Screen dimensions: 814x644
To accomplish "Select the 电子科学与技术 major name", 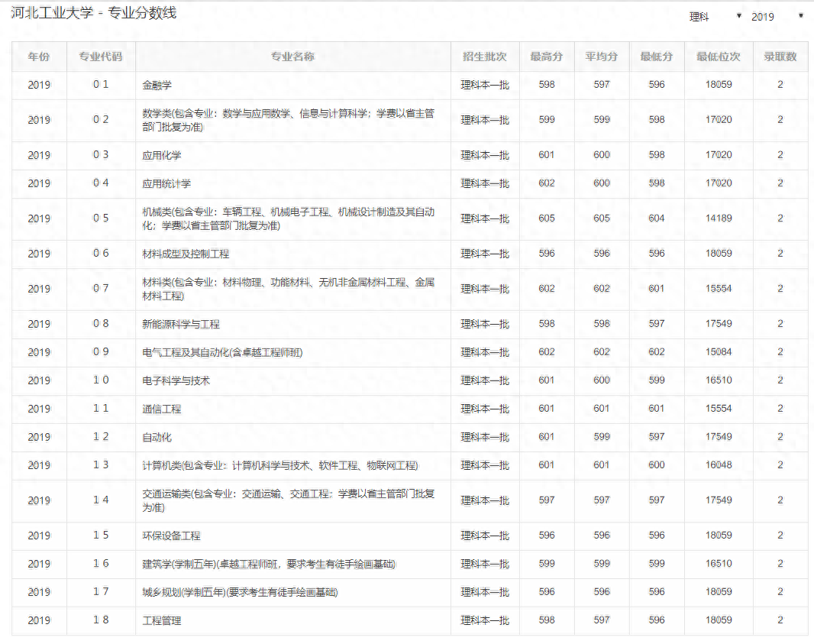I will click(x=176, y=380).
